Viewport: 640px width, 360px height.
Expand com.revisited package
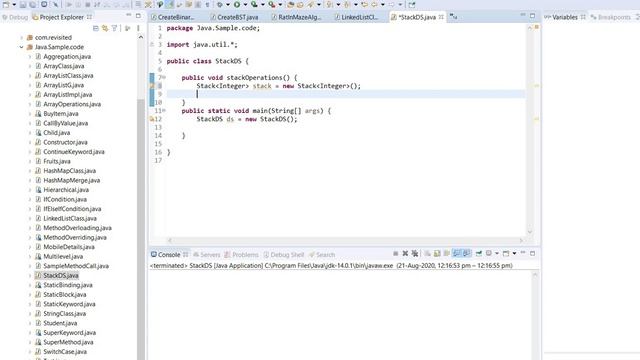[21, 38]
